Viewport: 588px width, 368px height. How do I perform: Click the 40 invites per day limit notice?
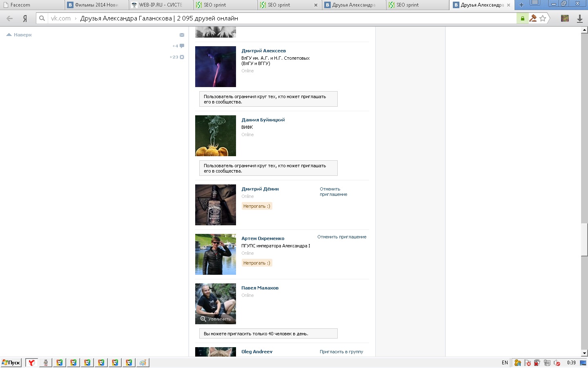click(268, 334)
